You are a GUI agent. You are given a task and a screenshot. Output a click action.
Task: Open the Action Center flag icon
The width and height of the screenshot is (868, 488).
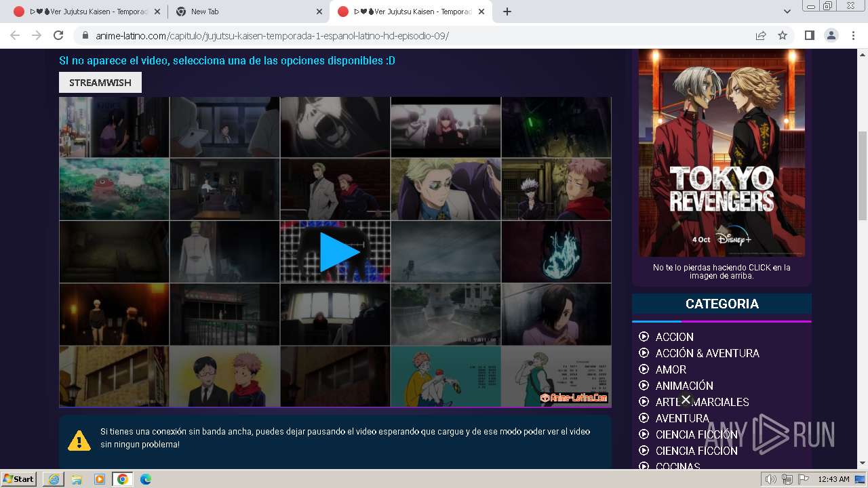803,479
